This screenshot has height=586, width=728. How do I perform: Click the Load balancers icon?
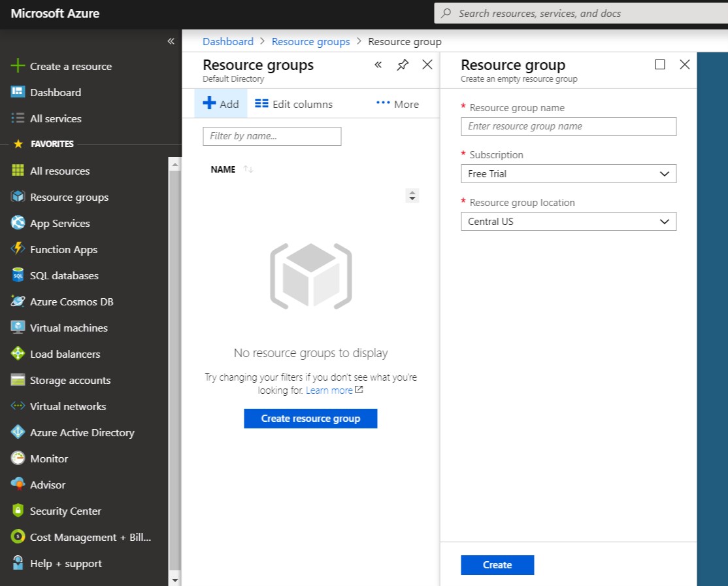pos(18,354)
